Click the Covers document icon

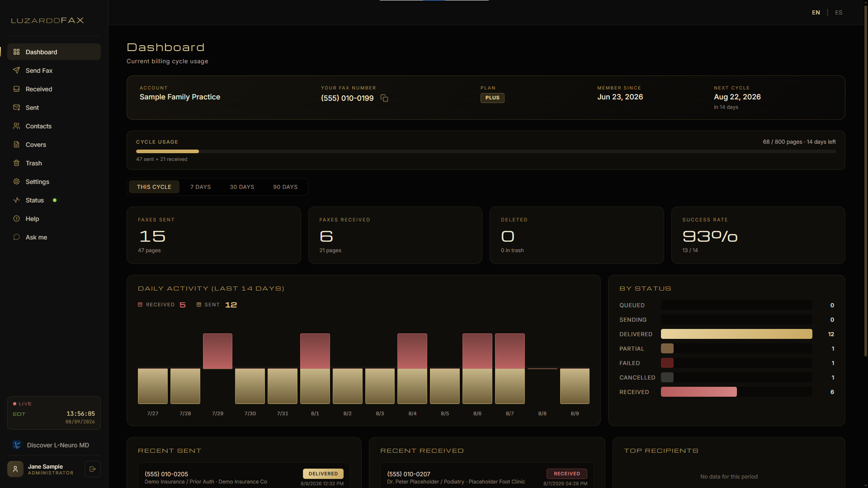16,145
